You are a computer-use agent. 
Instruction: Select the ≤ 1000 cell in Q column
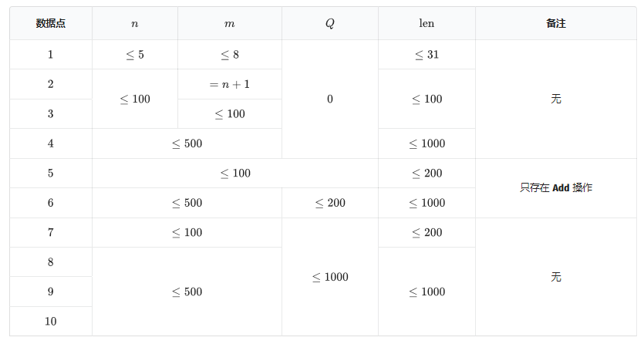pos(330,277)
